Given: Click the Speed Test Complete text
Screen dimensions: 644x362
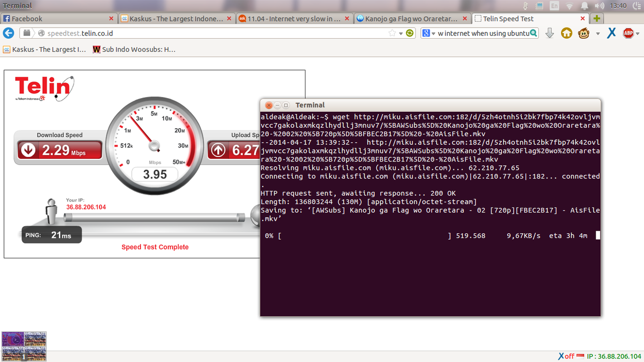Looking at the screenshot, I should tap(155, 247).
